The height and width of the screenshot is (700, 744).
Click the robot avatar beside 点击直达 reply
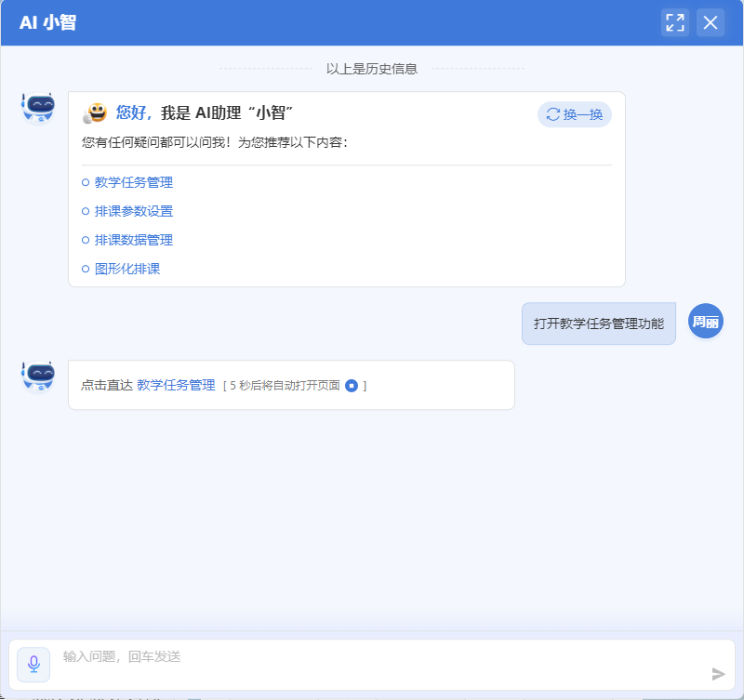pos(38,376)
